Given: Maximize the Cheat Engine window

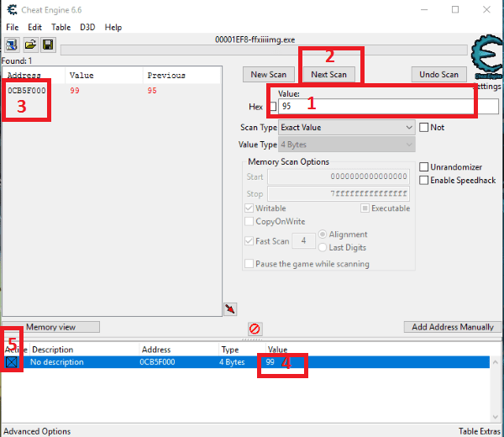Looking at the screenshot, I should click(x=455, y=9).
